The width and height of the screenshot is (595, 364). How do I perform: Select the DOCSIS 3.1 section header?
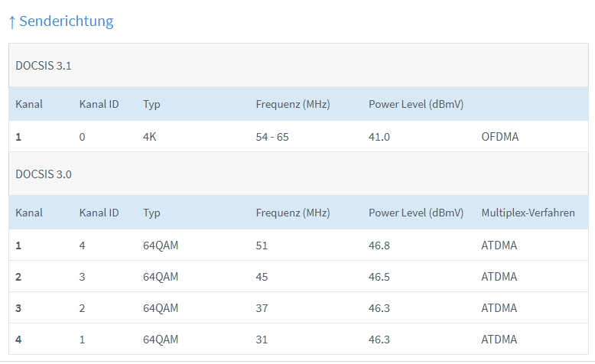44,65
